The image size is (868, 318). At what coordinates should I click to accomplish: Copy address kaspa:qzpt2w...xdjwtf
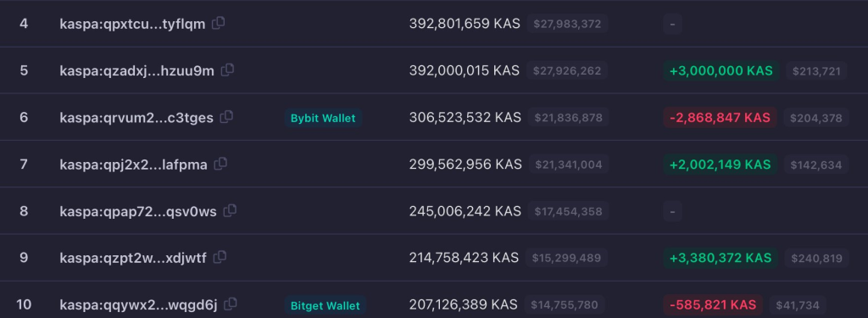[x=220, y=257]
